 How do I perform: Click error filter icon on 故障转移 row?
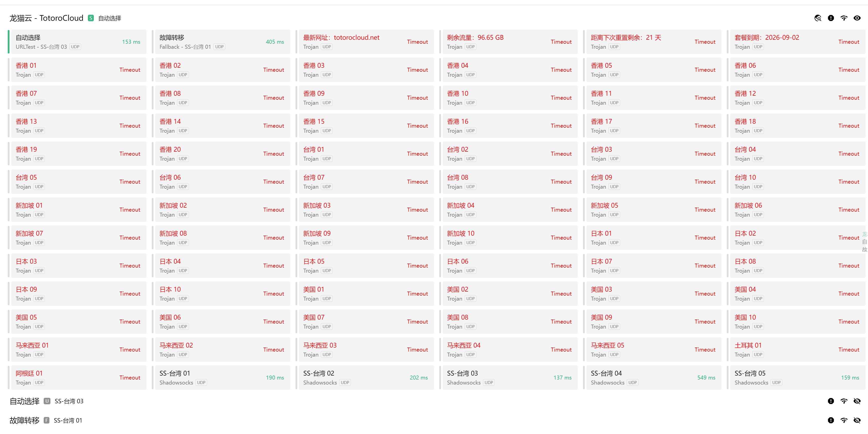tap(831, 420)
